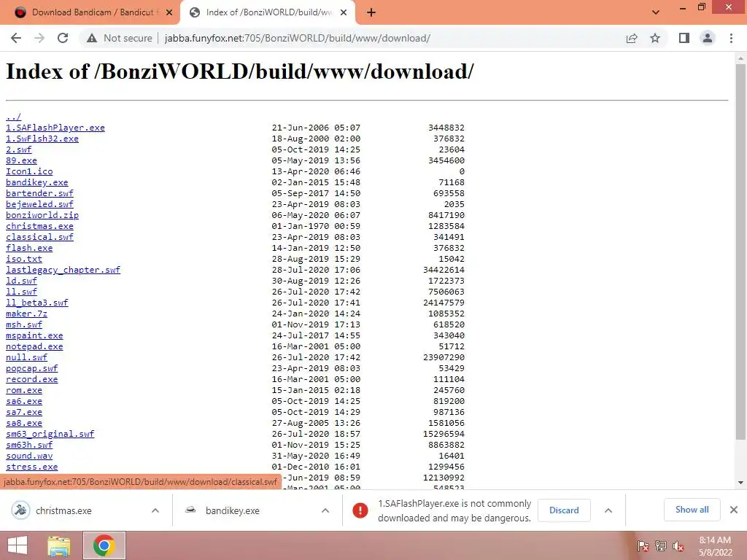Viewport: 747px width, 560px height.
Task: Share this page via share icon
Action: pos(632,38)
